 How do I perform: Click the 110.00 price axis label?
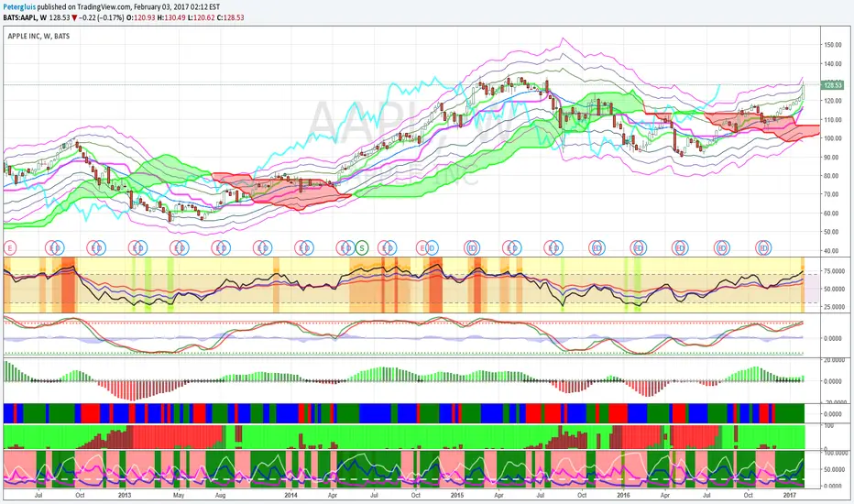(833, 120)
